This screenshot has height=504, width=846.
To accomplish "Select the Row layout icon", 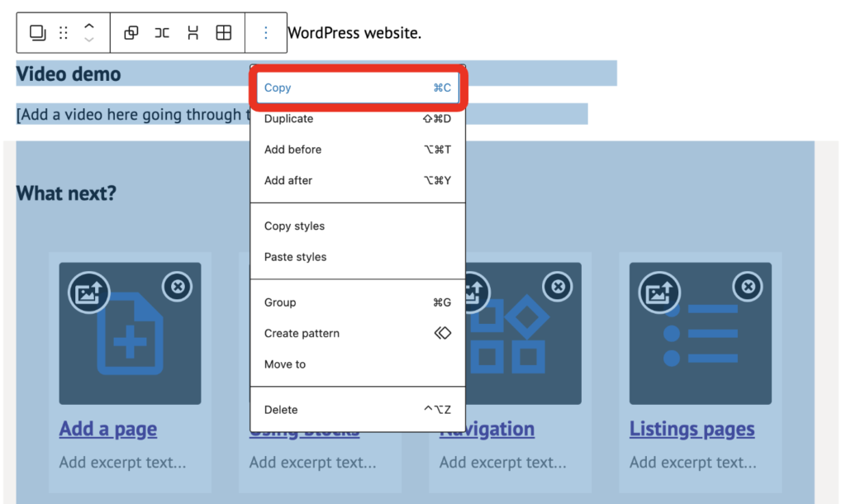I will click(x=162, y=33).
